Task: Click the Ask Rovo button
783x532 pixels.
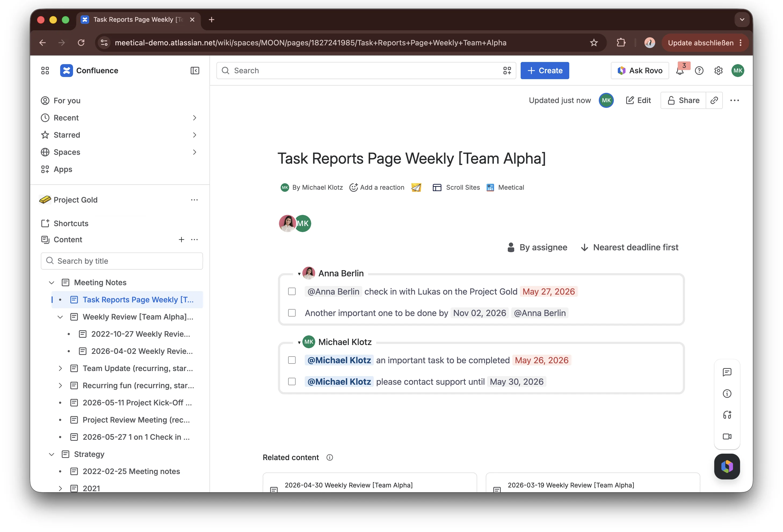Action: [639, 70]
